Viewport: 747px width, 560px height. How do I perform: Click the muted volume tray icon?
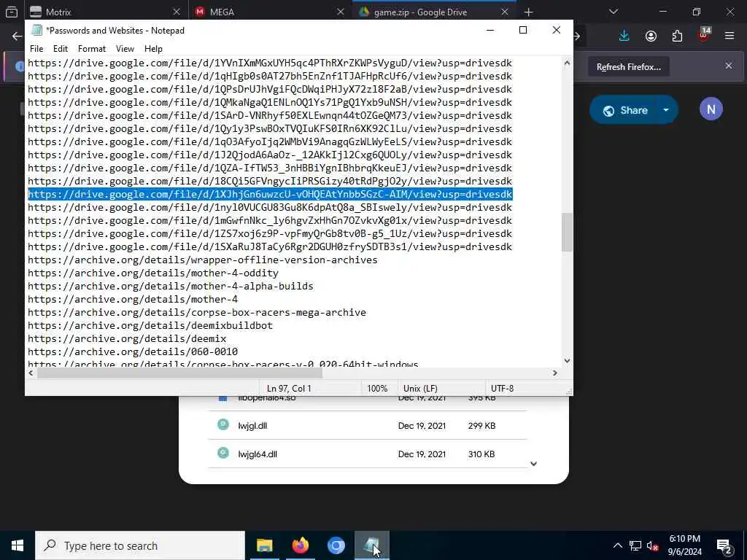pyautogui.click(x=653, y=545)
